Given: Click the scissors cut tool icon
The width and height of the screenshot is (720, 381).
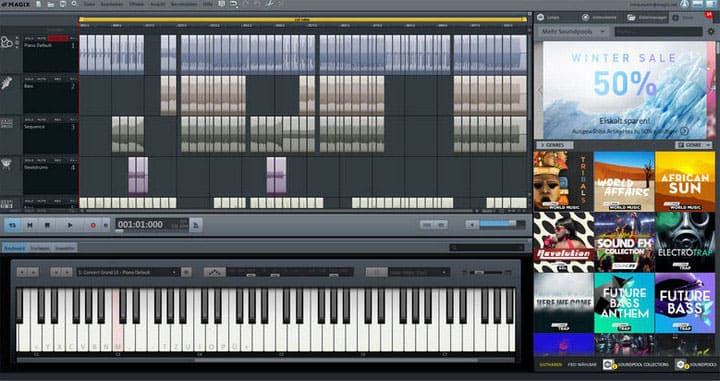Looking at the screenshot, I should click(x=270, y=4).
